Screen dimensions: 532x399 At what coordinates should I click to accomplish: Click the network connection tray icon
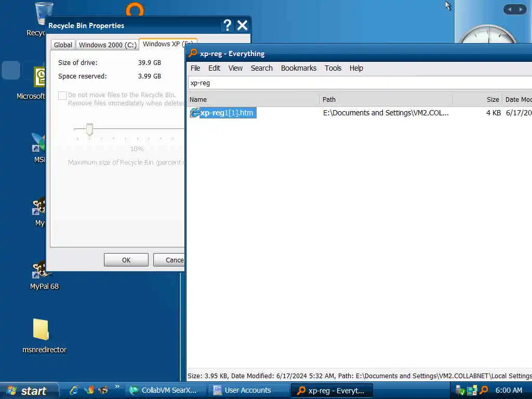[x=472, y=391]
